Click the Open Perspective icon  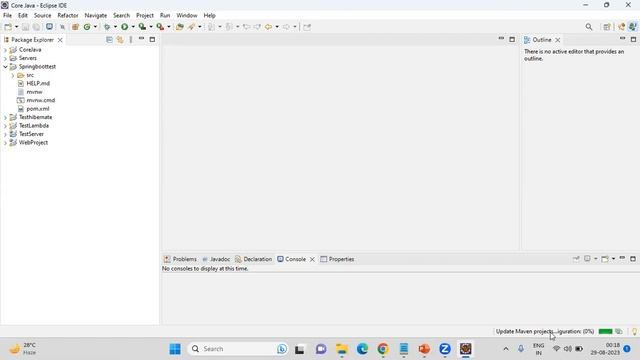click(x=607, y=27)
